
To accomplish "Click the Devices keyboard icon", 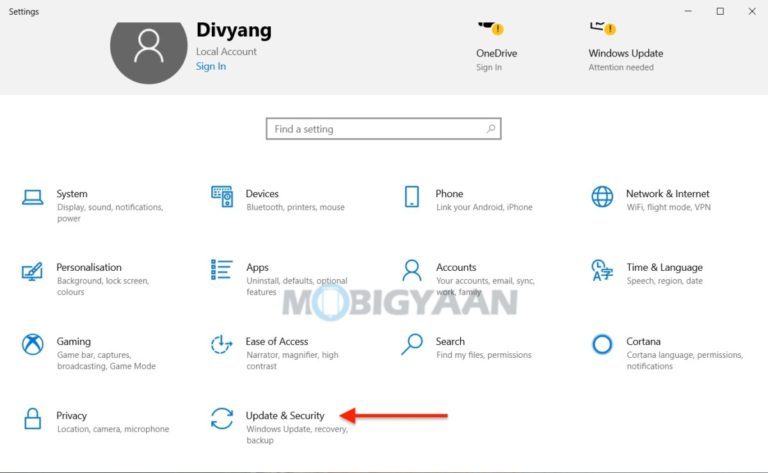I will click(222, 197).
